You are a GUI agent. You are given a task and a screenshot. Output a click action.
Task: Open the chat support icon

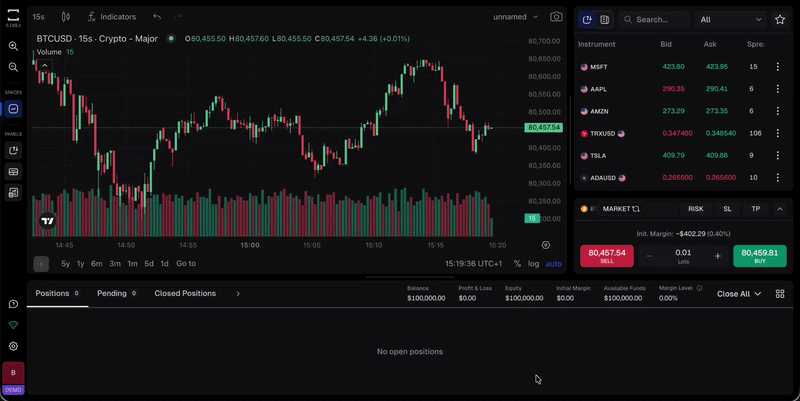[13, 304]
